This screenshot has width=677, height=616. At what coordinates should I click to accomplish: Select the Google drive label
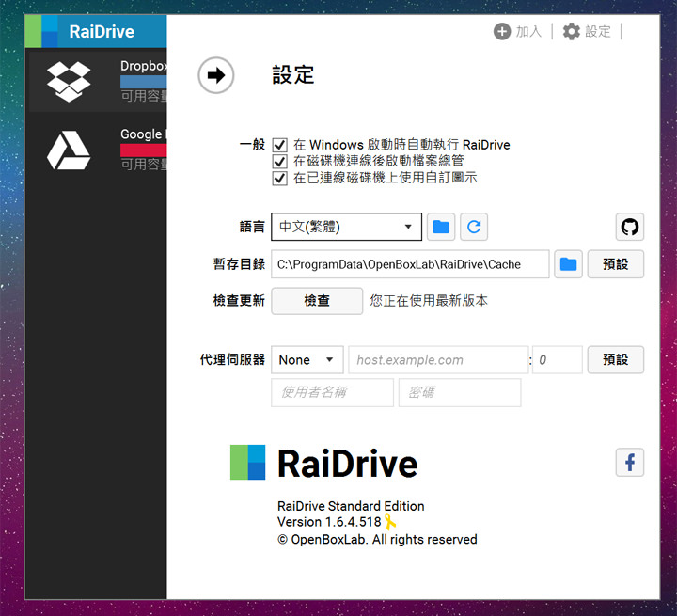pyautogui.click(x=143, y=134)
